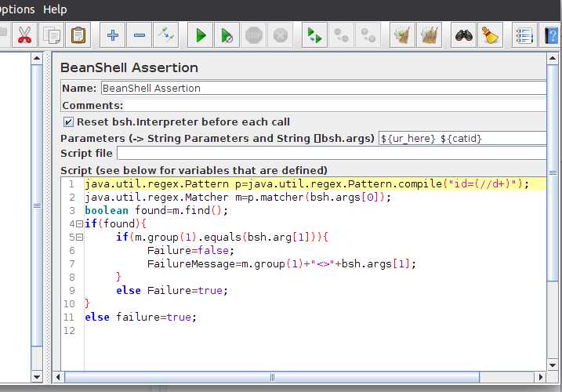Screen dimensions: 562x392
Task: Click the Remote shutdown all icon
Action: (x=368, y=35)
